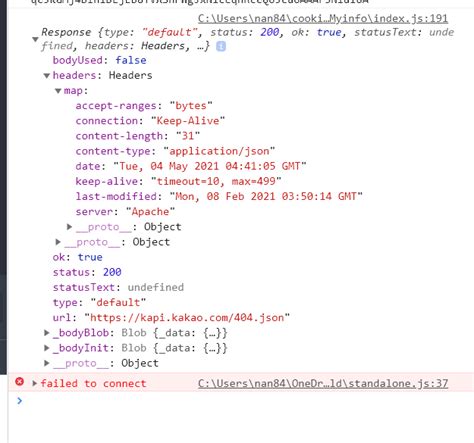Open the index.js:191 source link

[323, 18]
